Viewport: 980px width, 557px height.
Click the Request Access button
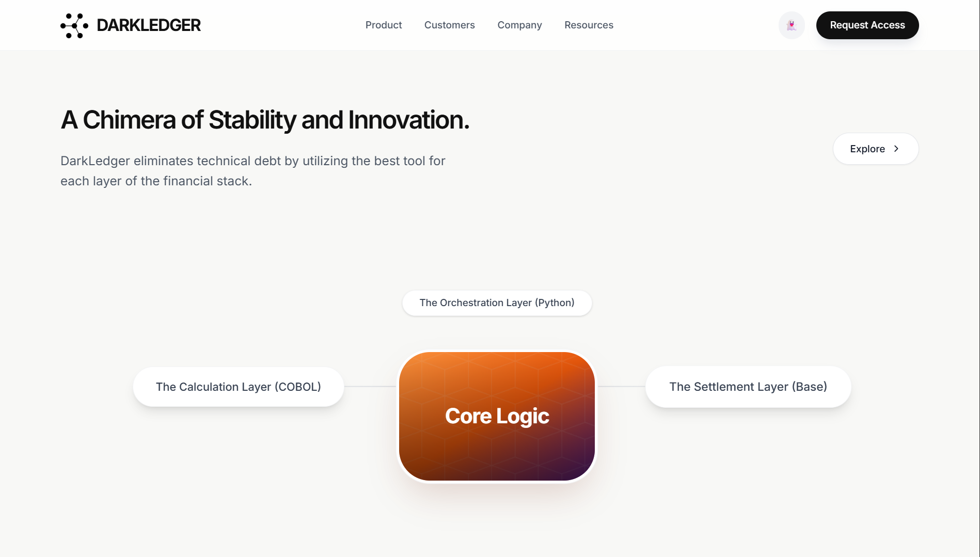[867, 25]
